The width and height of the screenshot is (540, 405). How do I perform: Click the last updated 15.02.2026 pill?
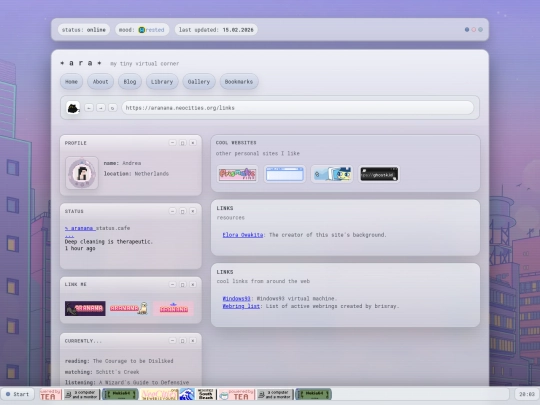click(x=216, y=30)
